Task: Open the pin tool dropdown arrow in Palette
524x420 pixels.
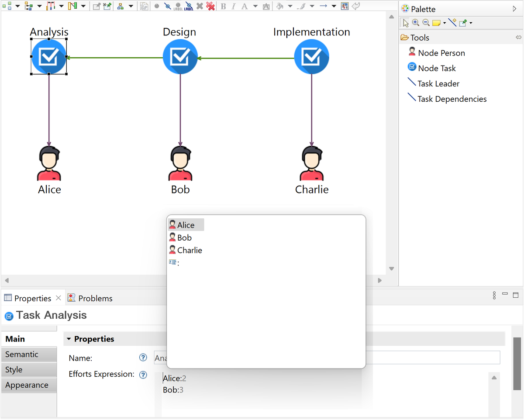Action: tap(471, 23)
